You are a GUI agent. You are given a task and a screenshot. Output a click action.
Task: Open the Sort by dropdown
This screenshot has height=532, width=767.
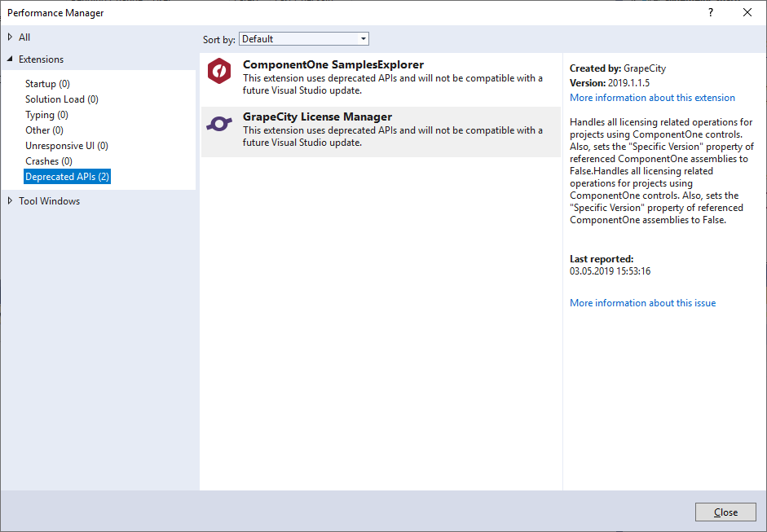pyautogui.click(x=304, y=39)
